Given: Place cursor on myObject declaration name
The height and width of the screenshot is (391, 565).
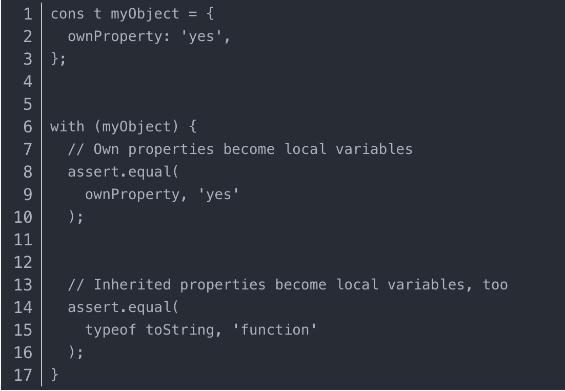Looking at the screenshot, I should (x=144, y=14).
